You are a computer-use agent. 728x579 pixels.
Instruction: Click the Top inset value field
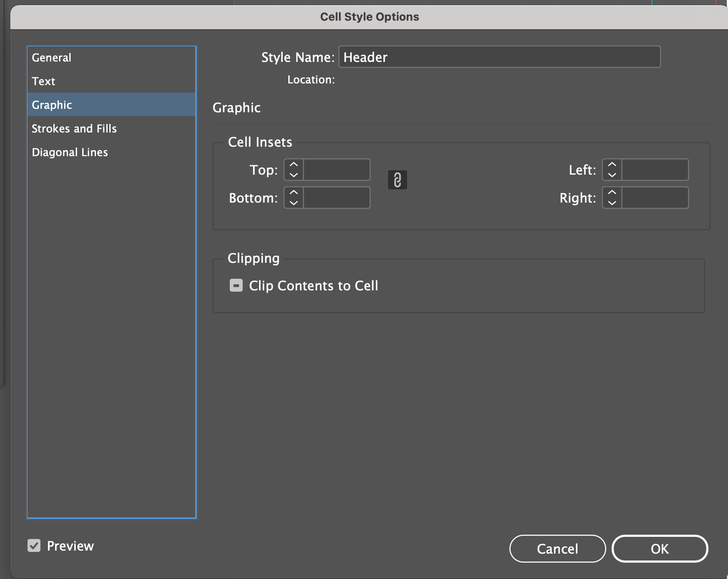click(x=336, y=169)
